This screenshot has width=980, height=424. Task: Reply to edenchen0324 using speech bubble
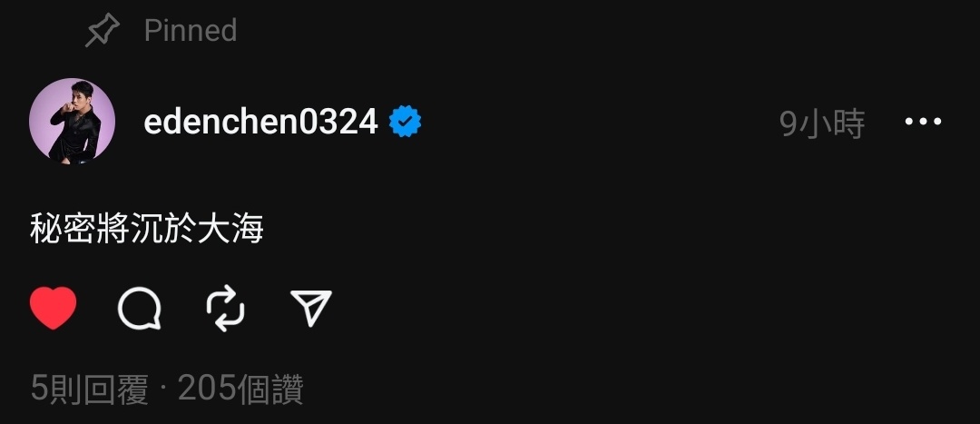140,309
